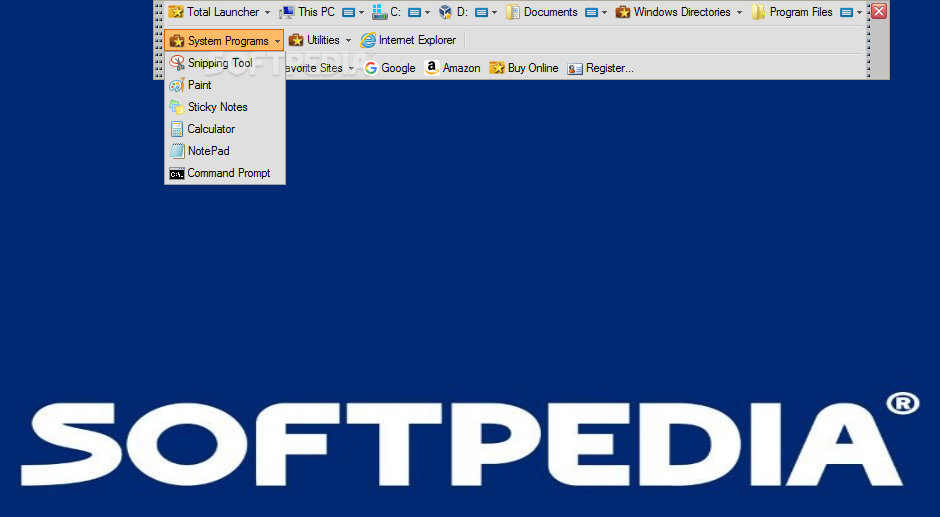This screenshot has height=517, width=940.
Task: Open NotePad from the menu
Action: pos(225,151)
